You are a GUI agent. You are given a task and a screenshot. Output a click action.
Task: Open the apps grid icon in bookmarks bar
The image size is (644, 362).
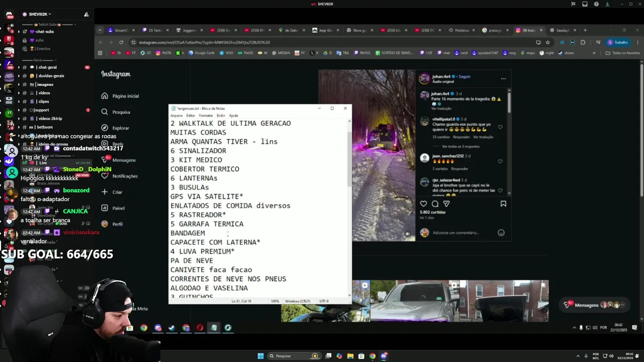100,53
